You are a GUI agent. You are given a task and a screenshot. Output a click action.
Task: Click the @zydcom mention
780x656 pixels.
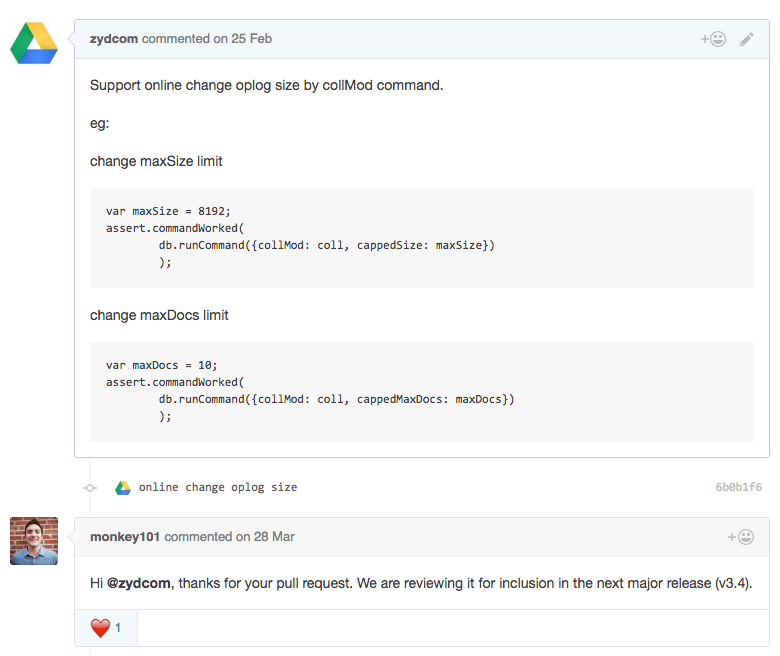tap(139, 584)
